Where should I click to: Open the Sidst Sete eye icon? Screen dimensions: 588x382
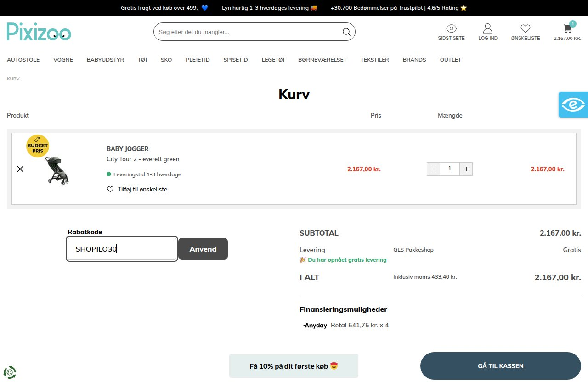pos(451,28)
